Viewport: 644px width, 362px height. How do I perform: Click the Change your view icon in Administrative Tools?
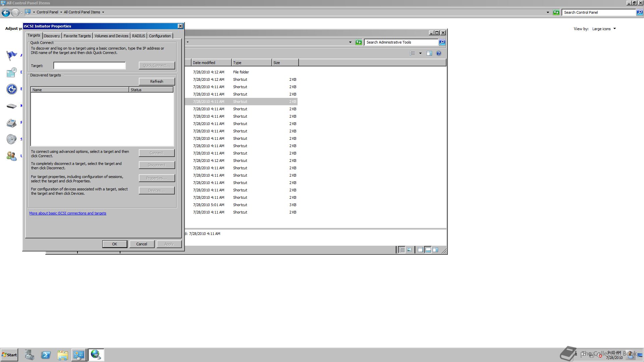(412, 53)
